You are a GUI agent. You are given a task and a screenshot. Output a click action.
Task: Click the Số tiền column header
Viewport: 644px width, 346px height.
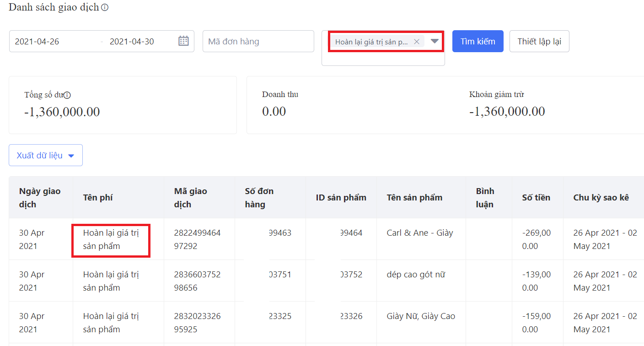pyautogui.click(x=536, y=198)
